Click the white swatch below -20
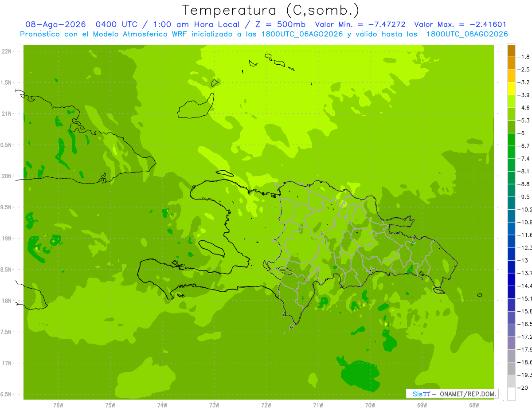 tap(511, 394)
